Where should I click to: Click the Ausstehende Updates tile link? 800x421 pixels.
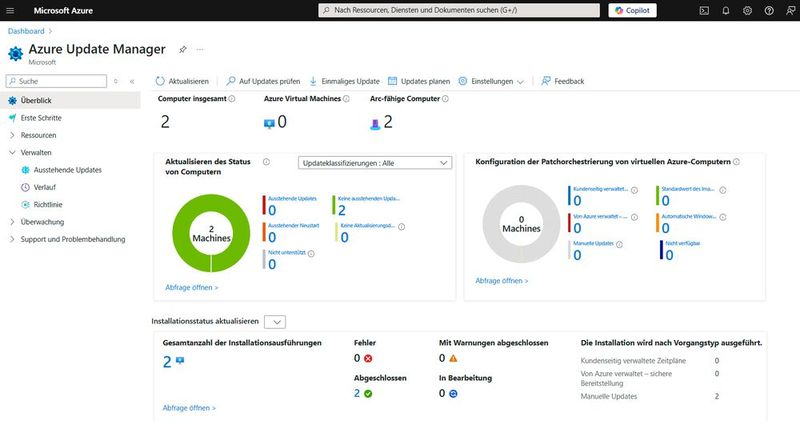click(x=292, y=199)
